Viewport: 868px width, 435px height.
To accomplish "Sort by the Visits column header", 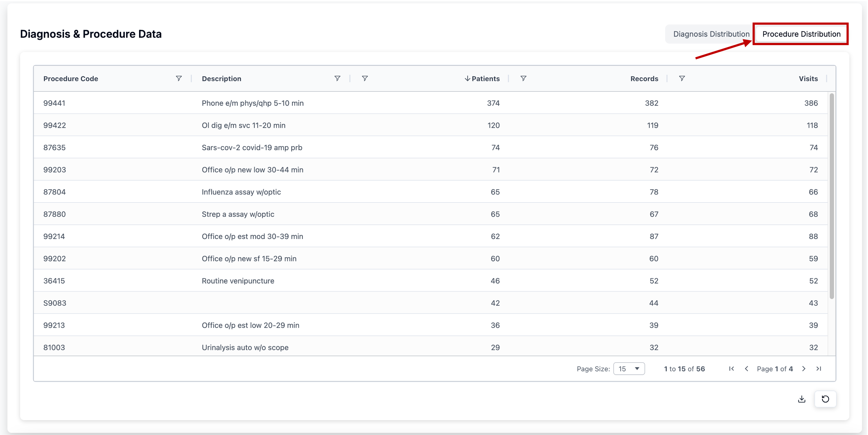I will click(x=808, y=79).
